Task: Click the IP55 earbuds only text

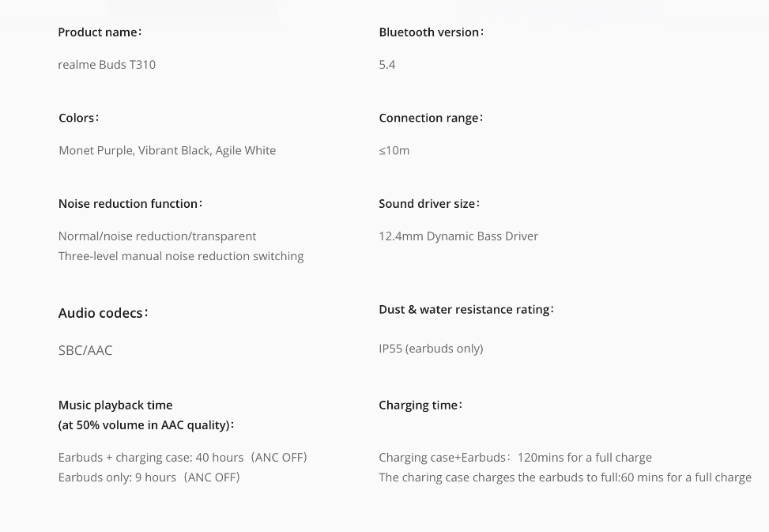Action: [431, 349]
